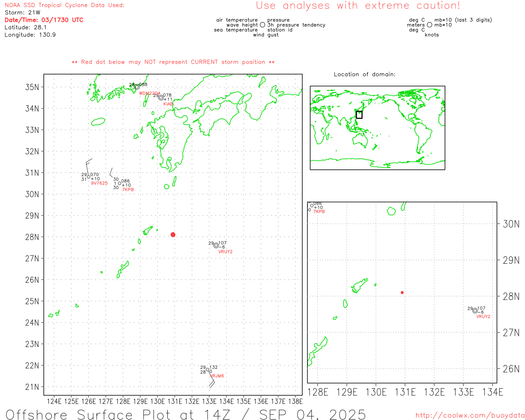Click 'Use analyses with extreme caution!' warning
This screenshot has height=420, width=525.
(358, 6)
